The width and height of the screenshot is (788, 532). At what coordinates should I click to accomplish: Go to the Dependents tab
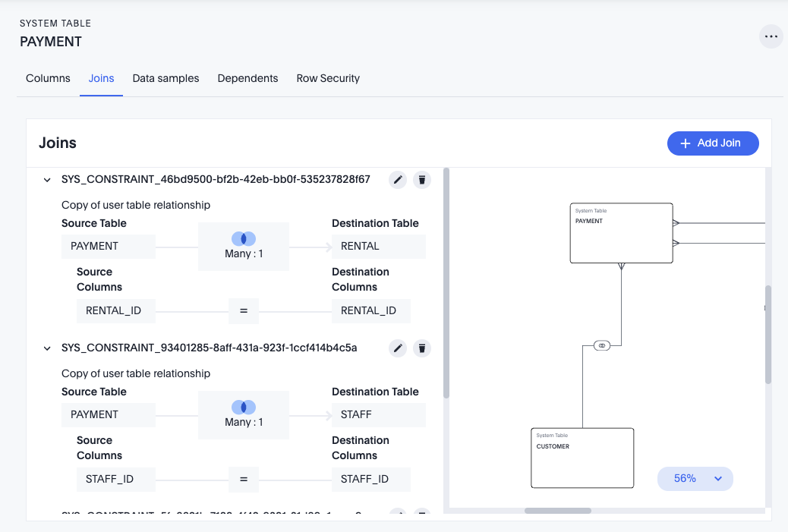247,78
